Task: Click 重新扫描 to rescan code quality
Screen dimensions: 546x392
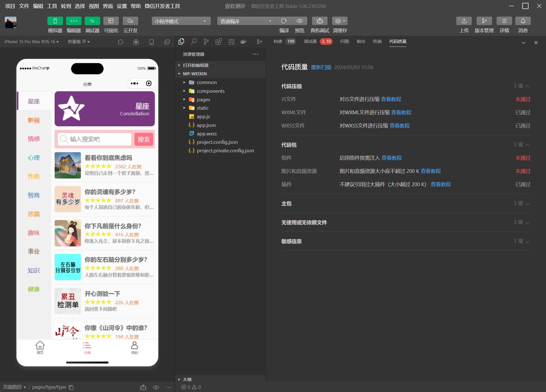Action: point(321,67)
